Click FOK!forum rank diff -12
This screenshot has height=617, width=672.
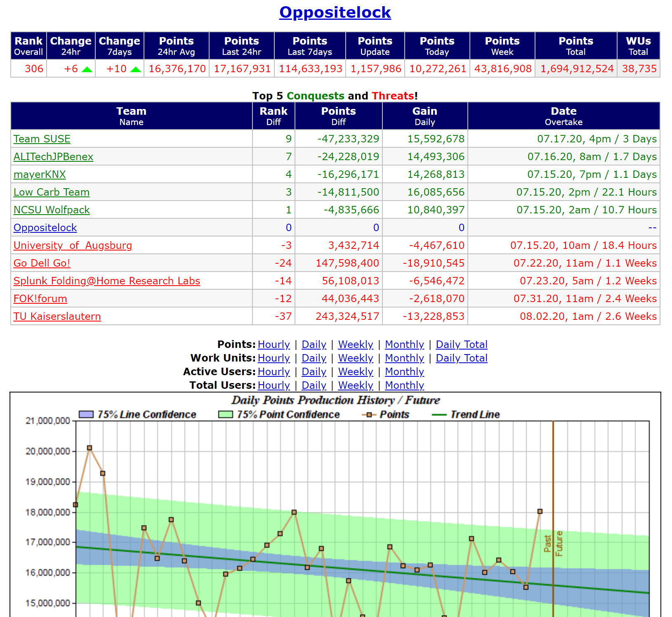[283, 299]
